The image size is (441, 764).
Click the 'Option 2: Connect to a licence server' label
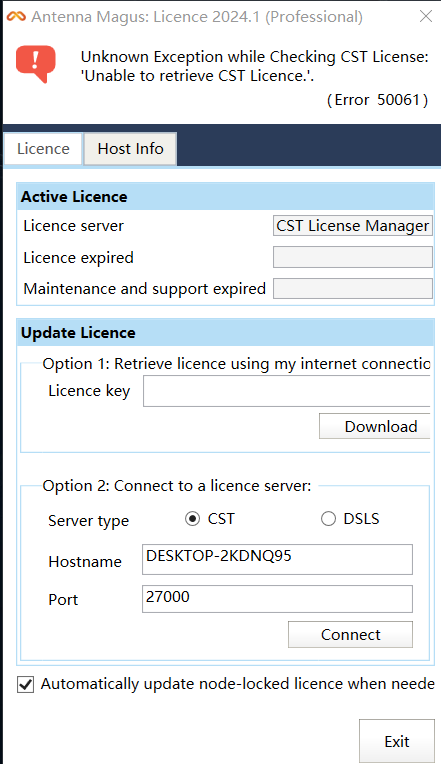(176, 486)
